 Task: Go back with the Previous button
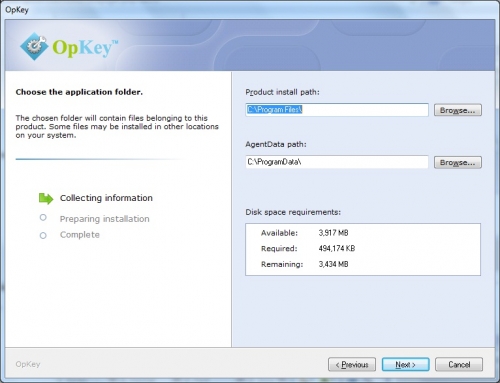[x=352, y=364]
